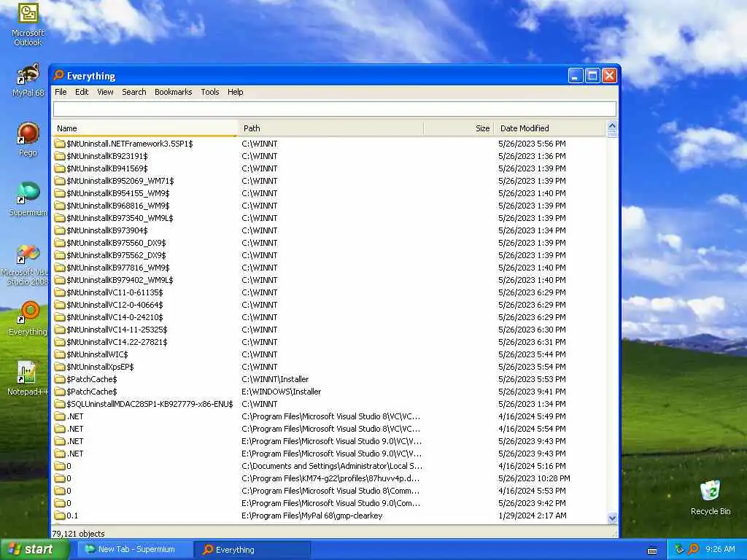Select $NtUninstallKB941569$ row
The image size is (747, 560).
pos(329,168)
